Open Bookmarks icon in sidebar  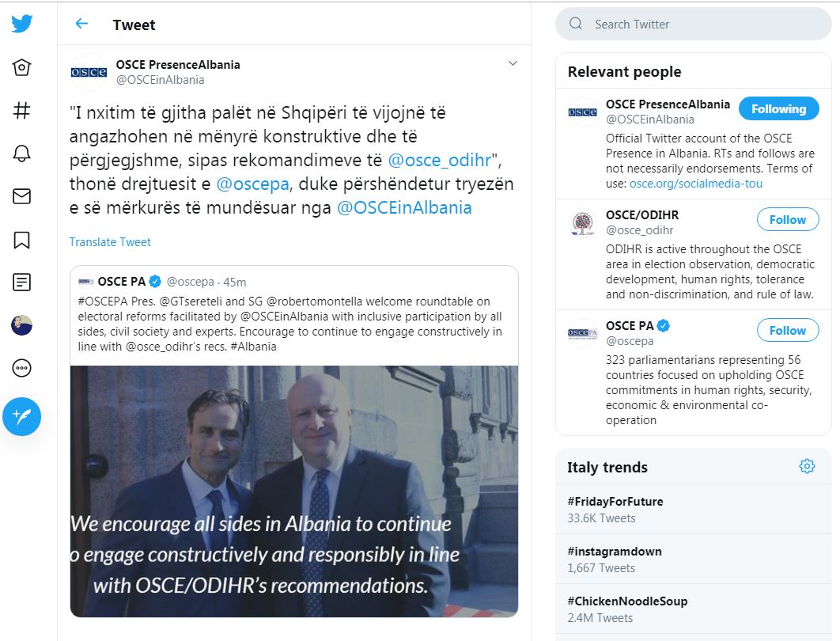21,240
